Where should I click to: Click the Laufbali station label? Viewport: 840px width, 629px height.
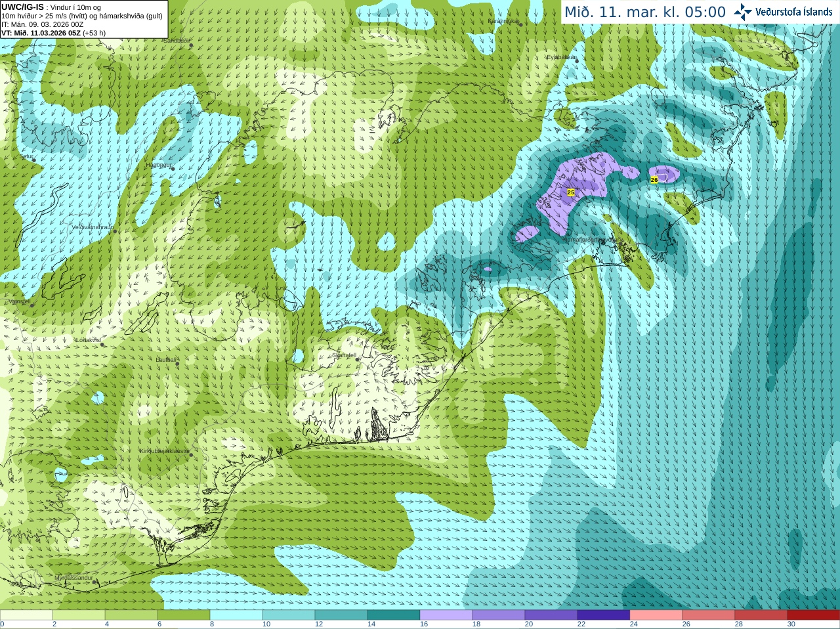pos(165,360)
